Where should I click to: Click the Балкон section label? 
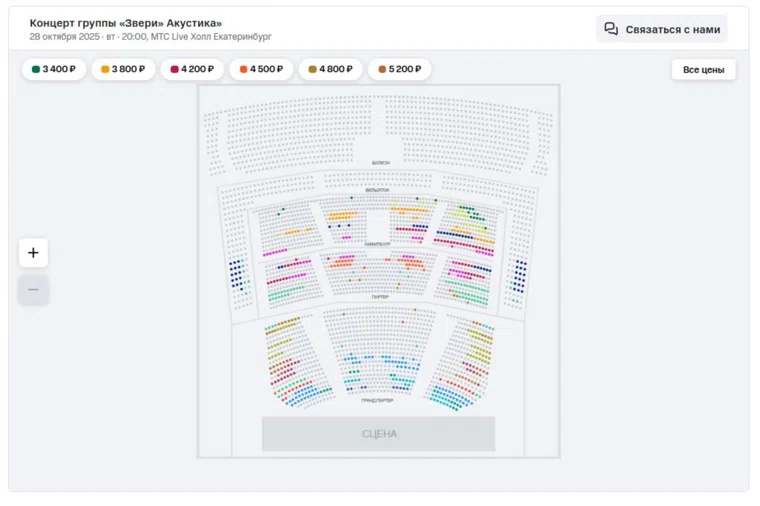380,162
